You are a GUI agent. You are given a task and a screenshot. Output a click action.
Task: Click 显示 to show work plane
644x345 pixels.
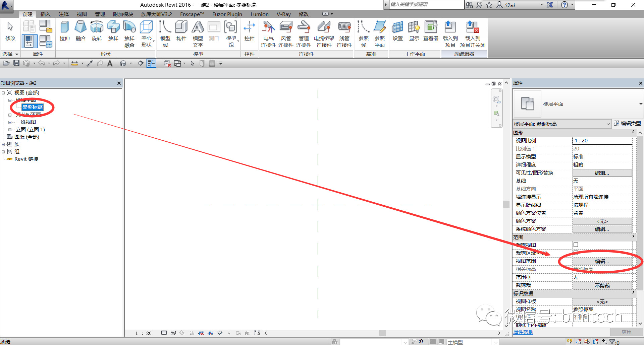click(x=414, y=31)
